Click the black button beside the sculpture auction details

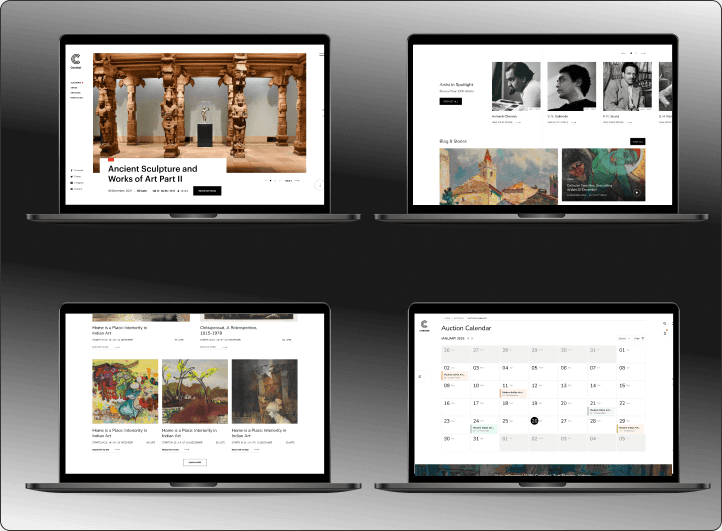pyautogui.click(x=207, y=191)
